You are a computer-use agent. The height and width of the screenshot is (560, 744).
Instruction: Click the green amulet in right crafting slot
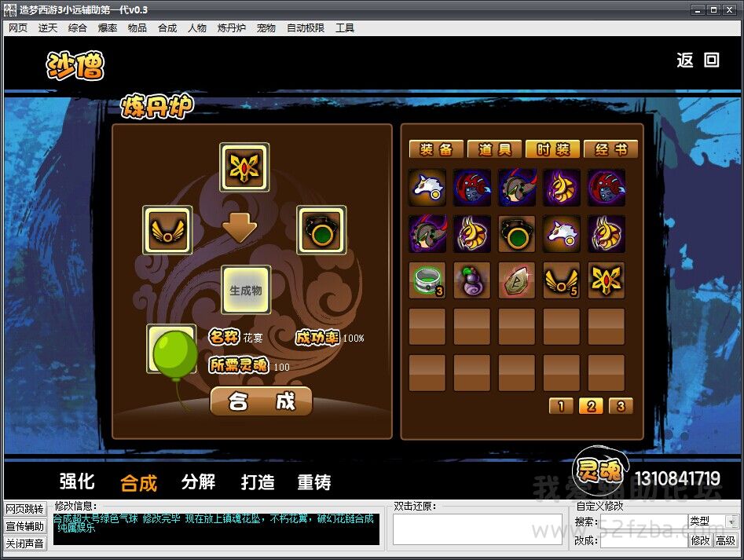point(321,230)
